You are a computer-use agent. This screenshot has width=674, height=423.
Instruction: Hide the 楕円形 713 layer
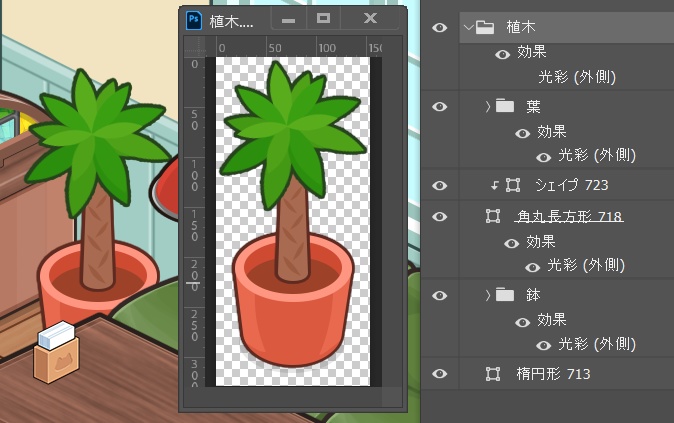tap(439, 374)
